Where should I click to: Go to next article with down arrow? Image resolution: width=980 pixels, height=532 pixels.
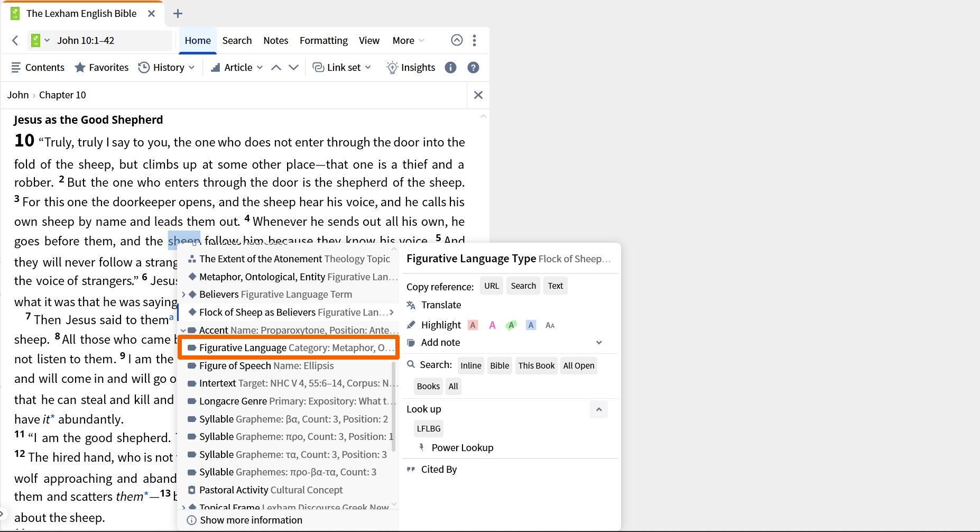pyautogui.click(x=293, y=67)
